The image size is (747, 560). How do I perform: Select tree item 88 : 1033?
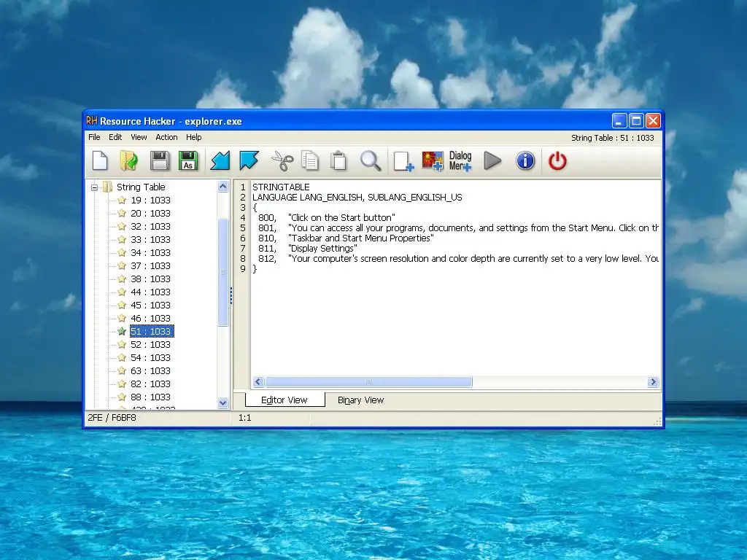150,397
